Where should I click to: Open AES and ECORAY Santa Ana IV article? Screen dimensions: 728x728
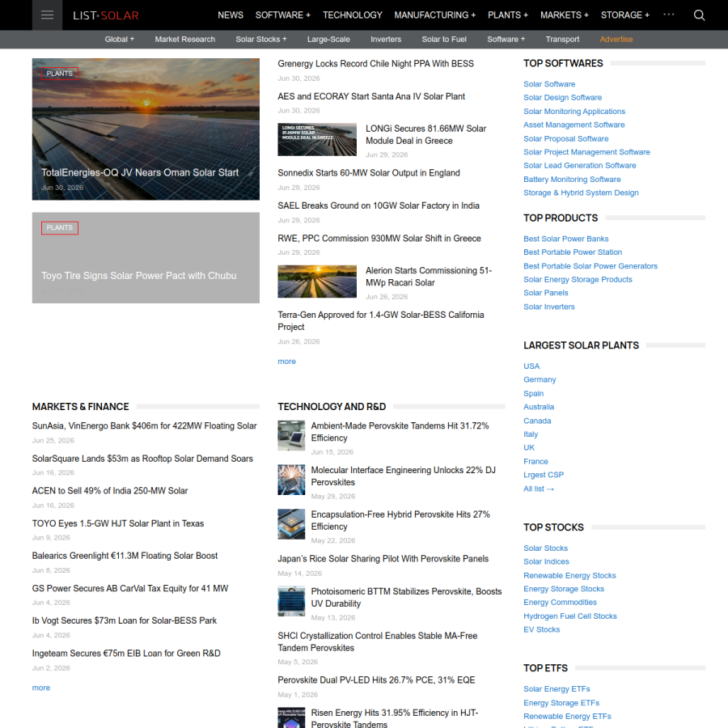coord(371,96)
